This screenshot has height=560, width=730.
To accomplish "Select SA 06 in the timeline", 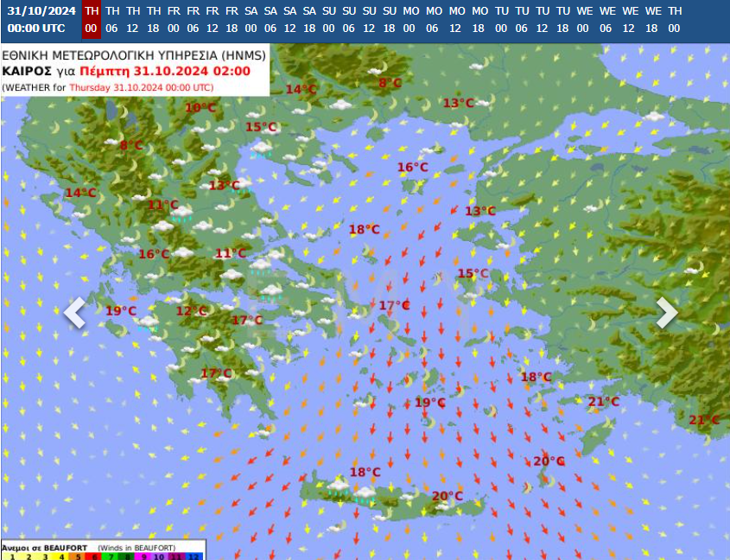I will [x=270, y=20].
